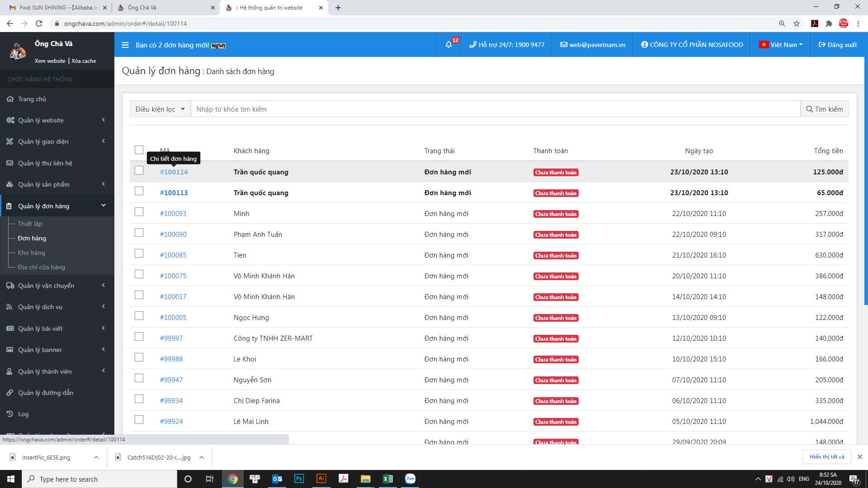Open a new browser tab
This screenshot has width=868, height=488.
pos(338,8)
